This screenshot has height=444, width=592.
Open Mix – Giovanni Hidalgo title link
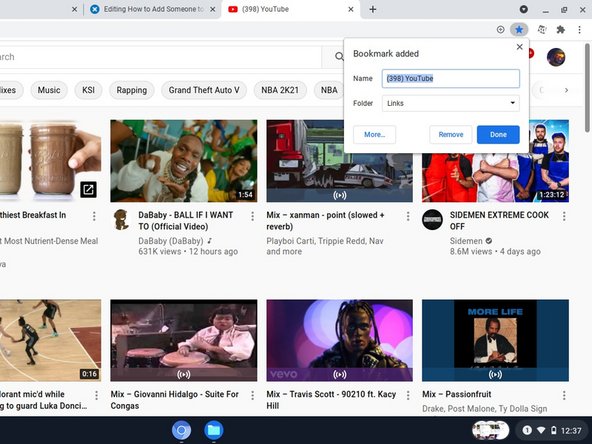point(174,400)
